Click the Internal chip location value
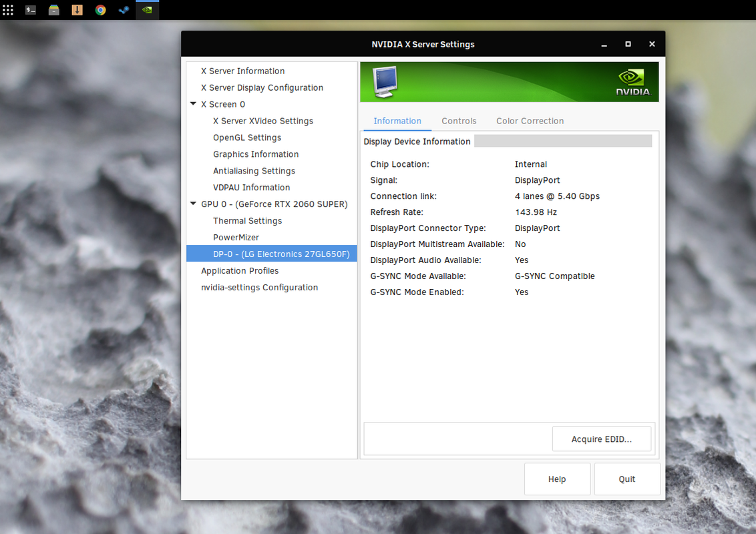 pyautogui.click(x=530, y=164)
